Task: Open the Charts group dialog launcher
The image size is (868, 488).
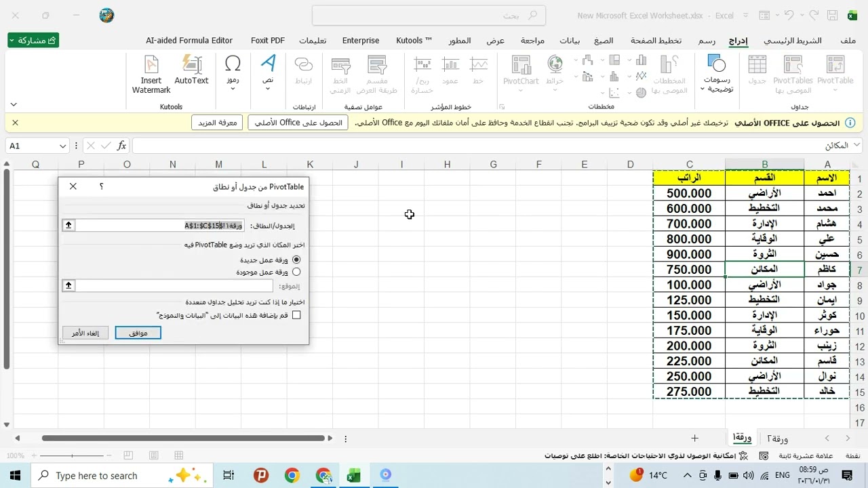Action: point(502,106)
